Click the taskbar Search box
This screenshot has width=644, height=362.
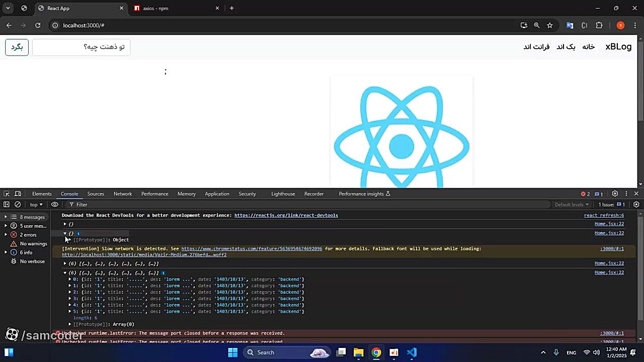point(286,352)
